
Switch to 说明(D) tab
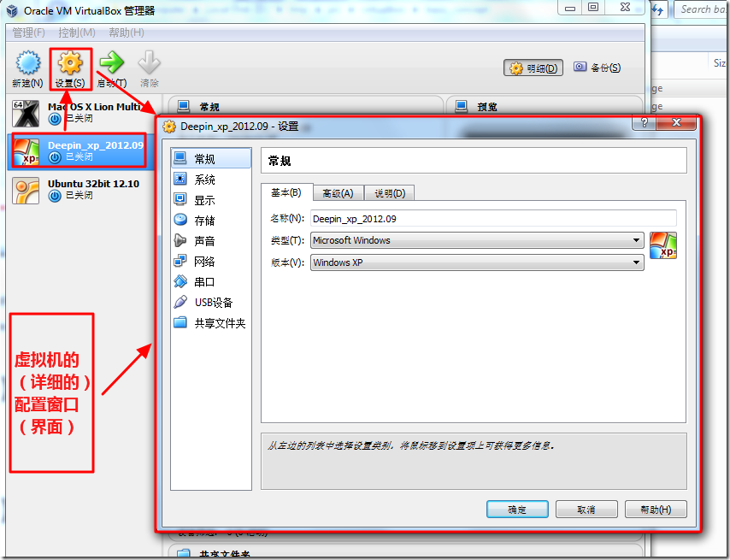(390, 193)
